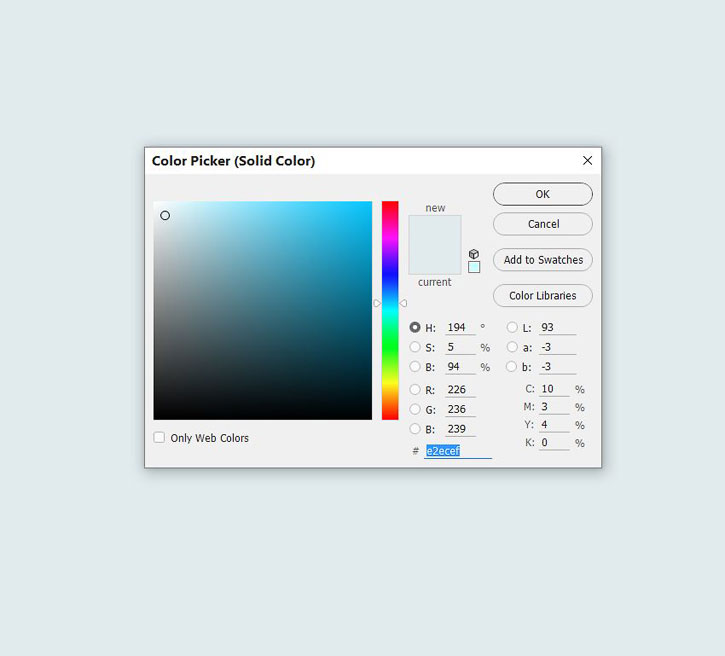The height and width of the screenshot is (656, 725).
Task: Select the Lab a radio button
Action: 512,347
